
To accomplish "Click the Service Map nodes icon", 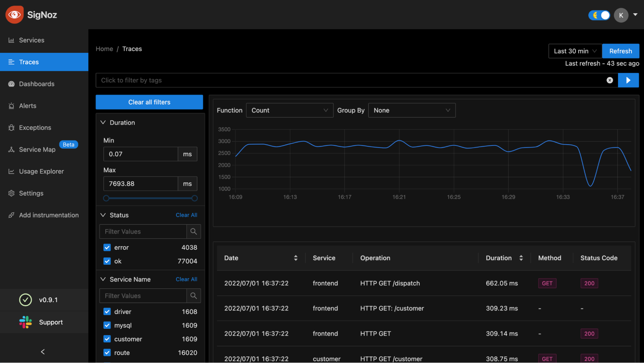I will (11, 149).
